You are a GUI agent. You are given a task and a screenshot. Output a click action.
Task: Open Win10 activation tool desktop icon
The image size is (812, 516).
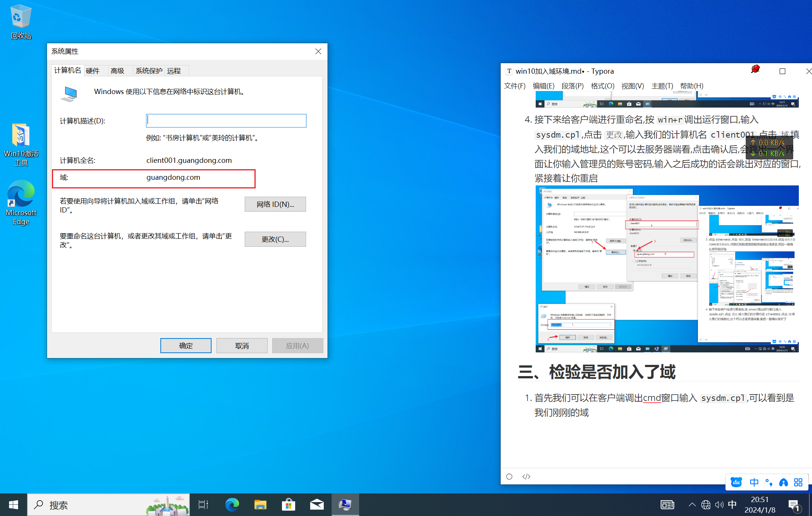[21, 145]
